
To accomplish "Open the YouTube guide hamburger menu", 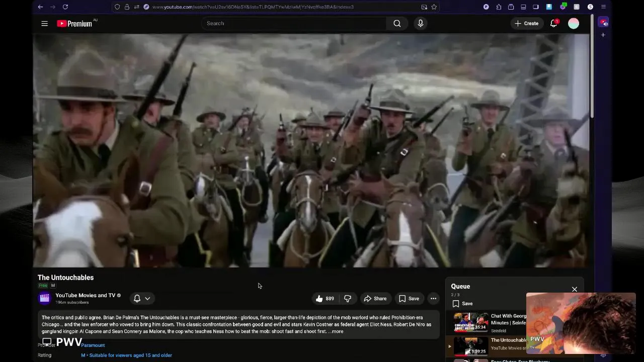I will tap(44, 23).
